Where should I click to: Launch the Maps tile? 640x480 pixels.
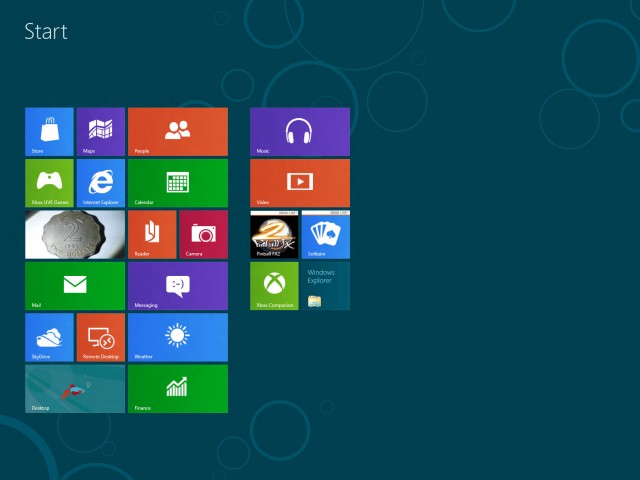coord(101,132)
